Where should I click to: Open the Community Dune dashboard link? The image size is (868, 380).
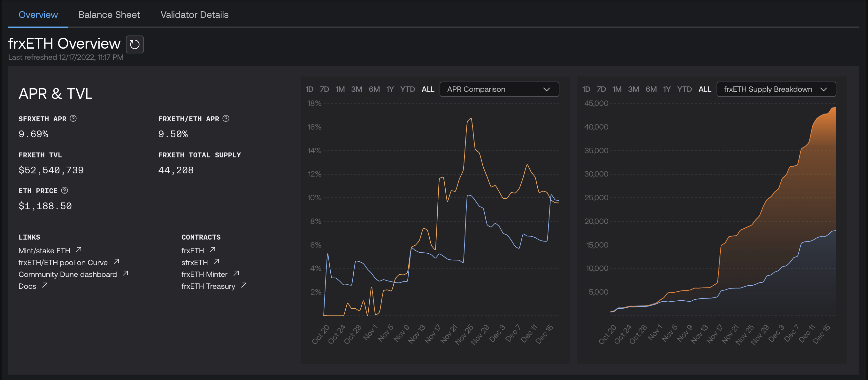coord(68,274)
